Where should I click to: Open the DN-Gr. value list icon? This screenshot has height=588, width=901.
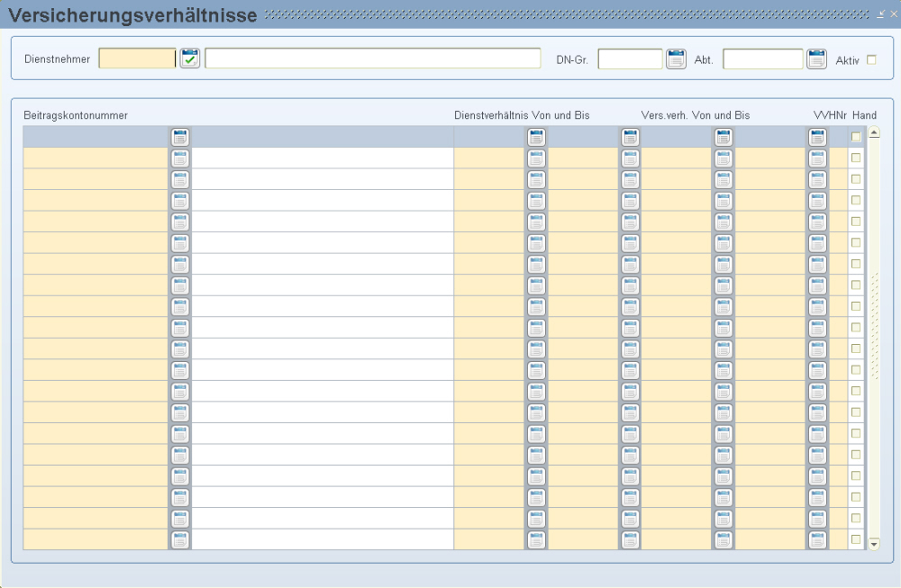click(676, 59)
